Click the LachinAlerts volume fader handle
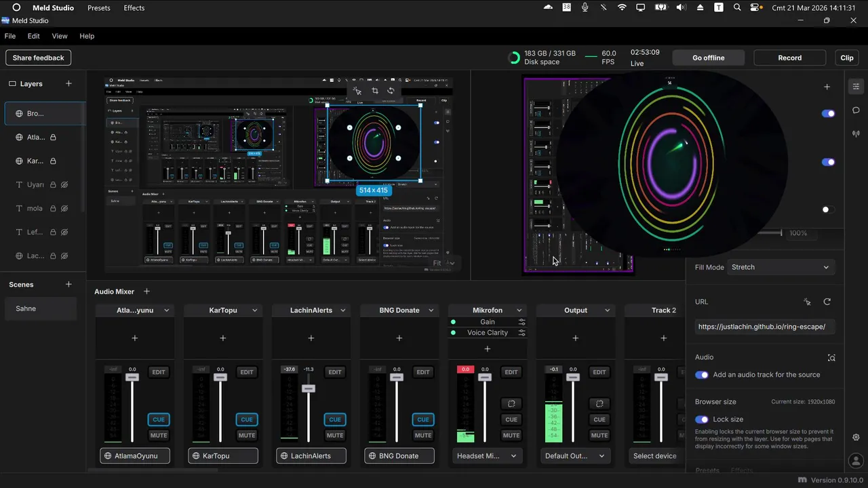The image size is (868, 488). [x=309, y=388]
